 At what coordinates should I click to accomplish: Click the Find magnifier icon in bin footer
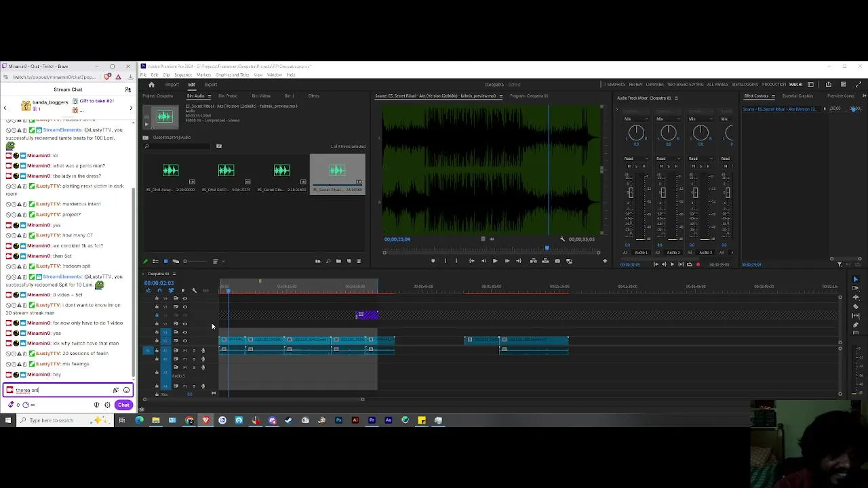pos(328,261)
